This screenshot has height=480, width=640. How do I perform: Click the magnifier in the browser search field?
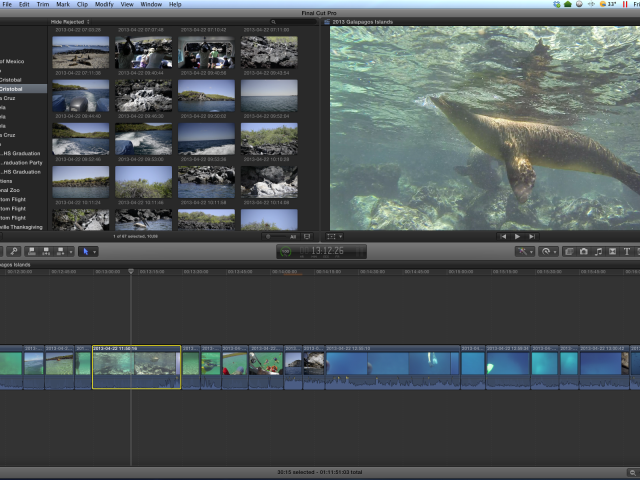[273, 22]
